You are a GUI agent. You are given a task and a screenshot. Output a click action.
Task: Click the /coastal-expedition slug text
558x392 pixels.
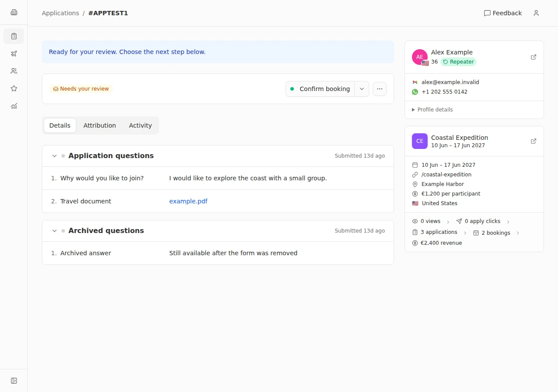pyautogui.click(x=446, y=175)
